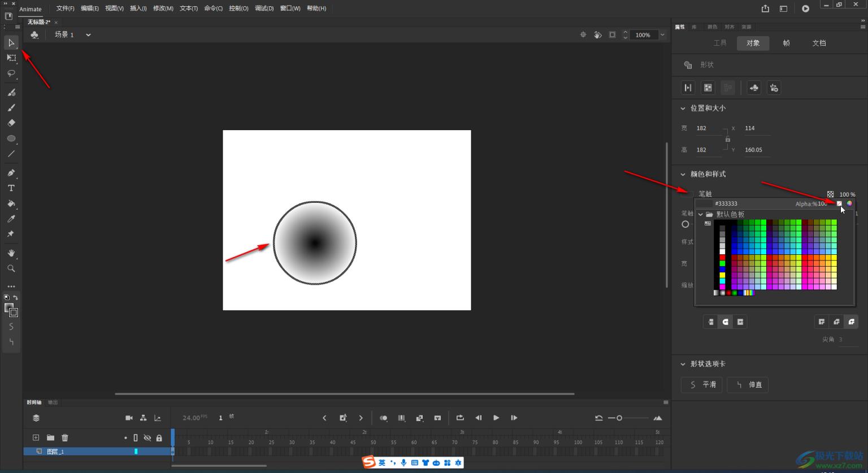
Task: Open the timeline panel options menu
Action: tap(666, 402)
